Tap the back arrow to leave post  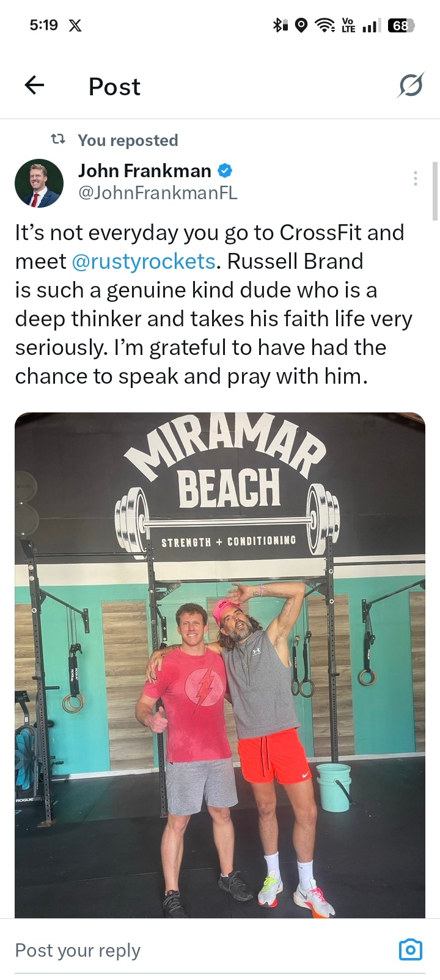click(35, 86)
